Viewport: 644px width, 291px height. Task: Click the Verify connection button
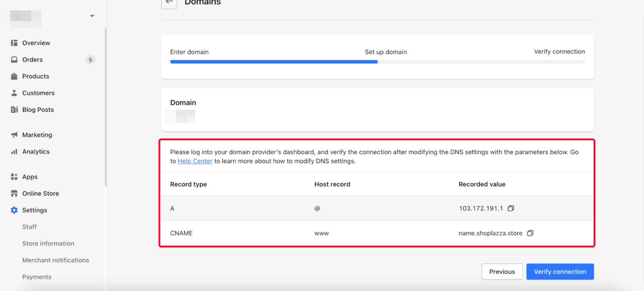tap(560, 272)
